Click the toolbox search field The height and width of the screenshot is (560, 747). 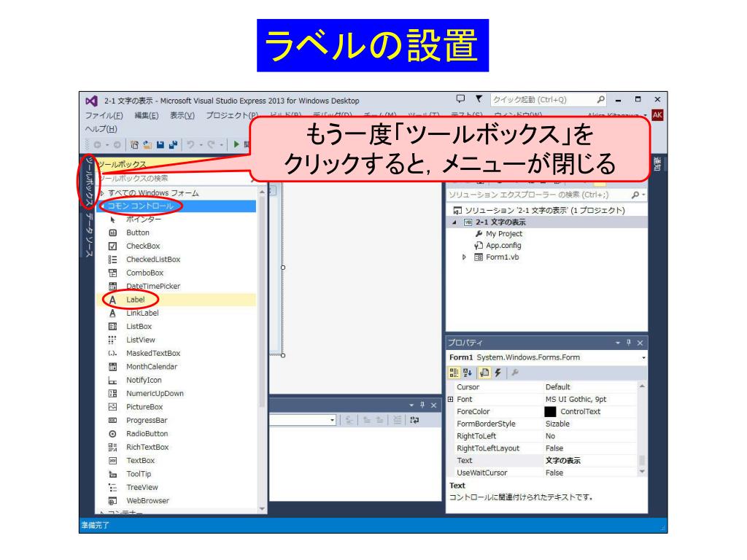click(x=177, y=178)
